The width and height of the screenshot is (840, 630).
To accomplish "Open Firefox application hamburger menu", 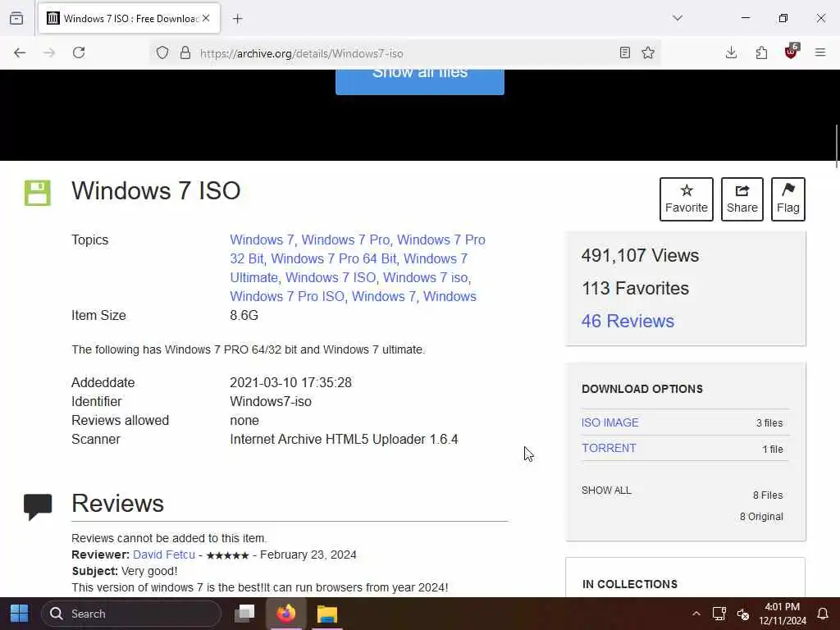I will click(x=820, y=52).
